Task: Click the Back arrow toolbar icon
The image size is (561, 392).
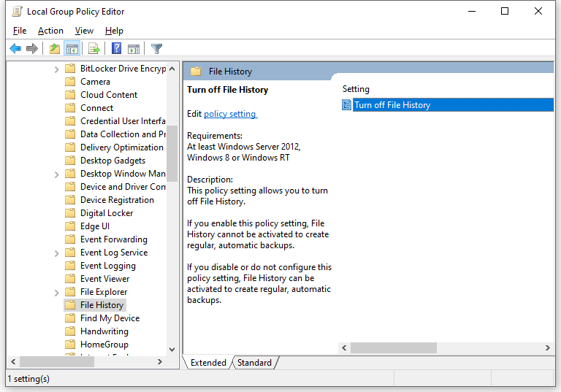Action: [15, 49]
